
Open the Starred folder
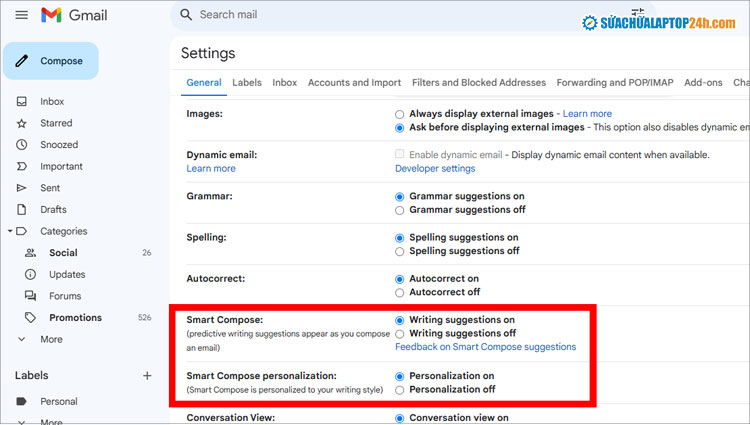click(56, 123)
